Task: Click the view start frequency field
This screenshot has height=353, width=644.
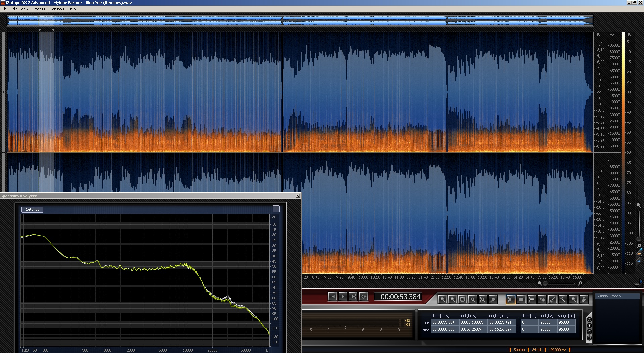Action: coord(529,329)
